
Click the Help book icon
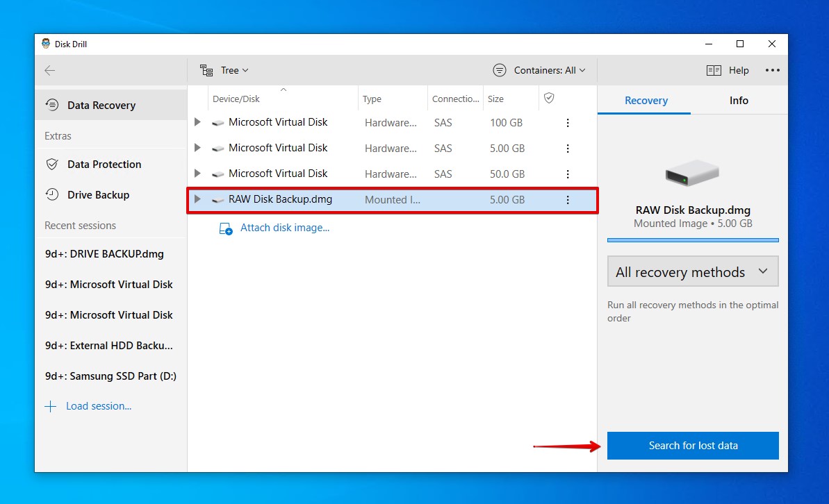[714, 70]
